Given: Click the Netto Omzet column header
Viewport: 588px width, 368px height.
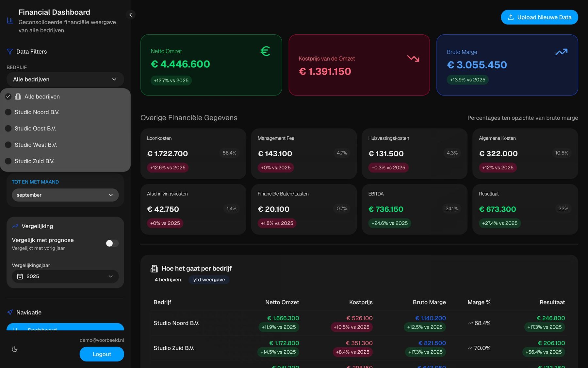Looking at the screenshot, I should click(282, 302).
